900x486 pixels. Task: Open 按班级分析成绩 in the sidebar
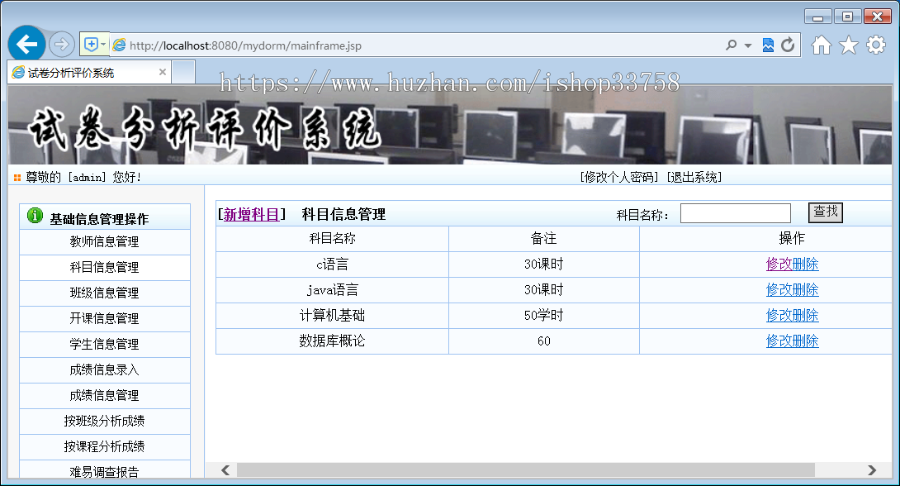click(x=104, y=421)
